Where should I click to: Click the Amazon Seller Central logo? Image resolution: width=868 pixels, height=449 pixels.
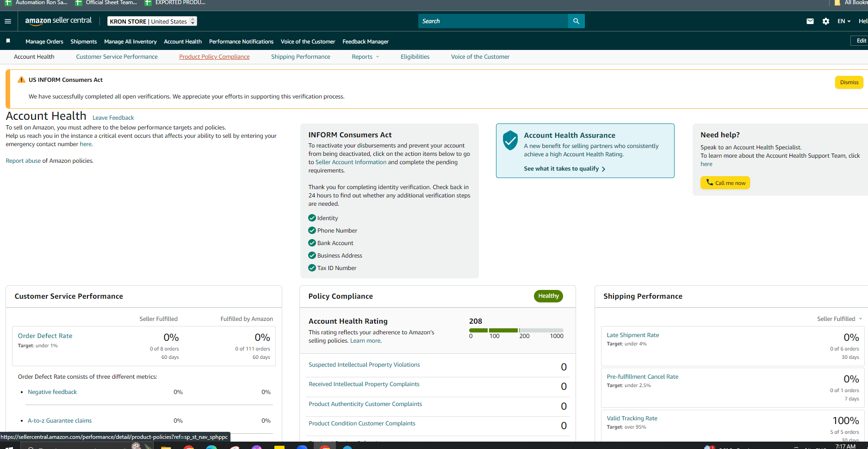click(58, 21)
